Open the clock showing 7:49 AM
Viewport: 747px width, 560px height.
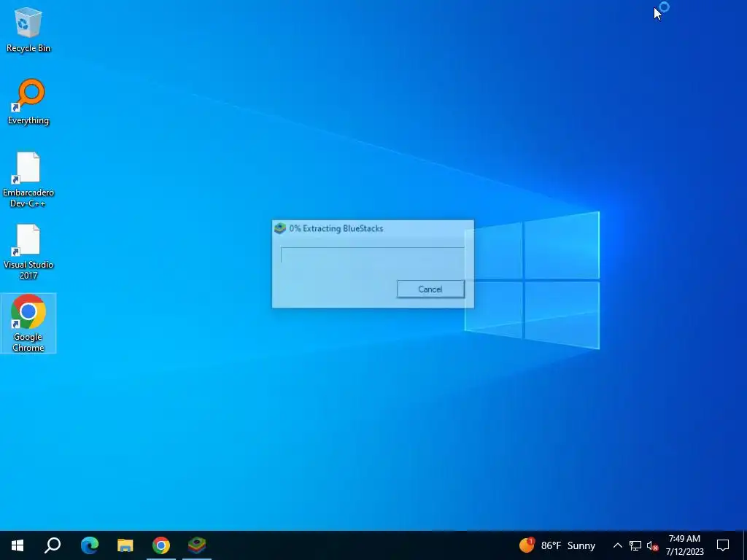(684, 545)
